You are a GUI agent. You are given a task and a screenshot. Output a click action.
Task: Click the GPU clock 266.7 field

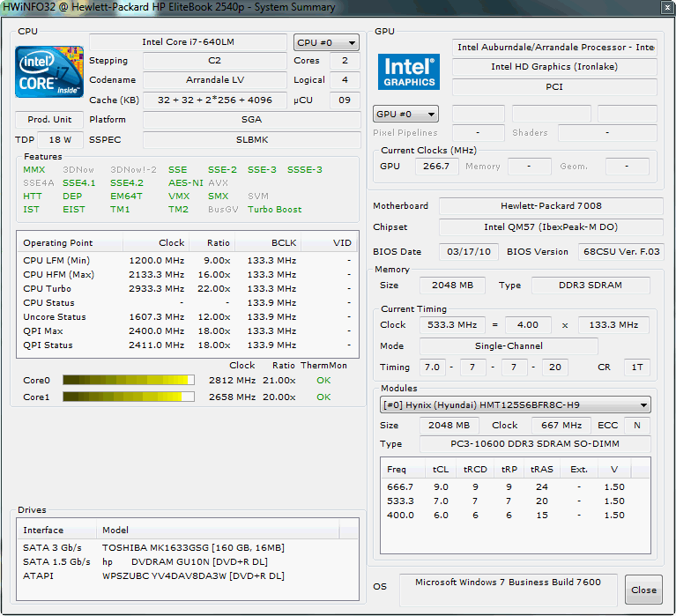[x=436, y=167]
